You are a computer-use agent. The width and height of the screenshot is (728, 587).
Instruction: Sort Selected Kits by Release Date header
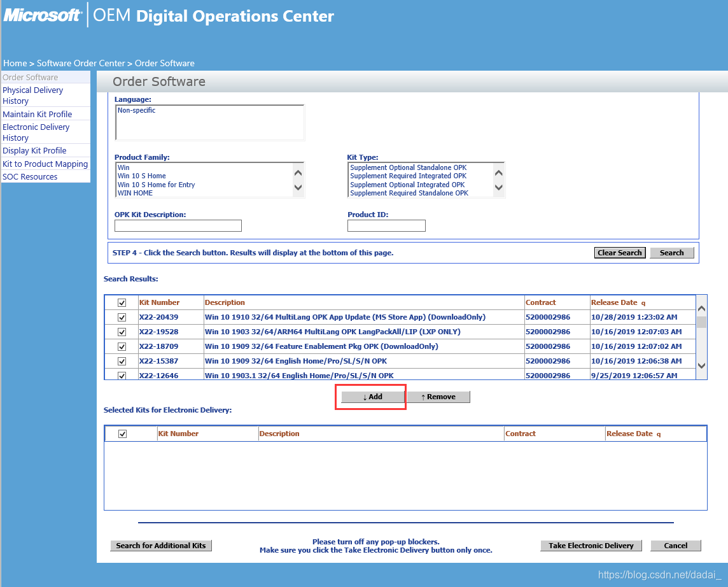[629, 434]
